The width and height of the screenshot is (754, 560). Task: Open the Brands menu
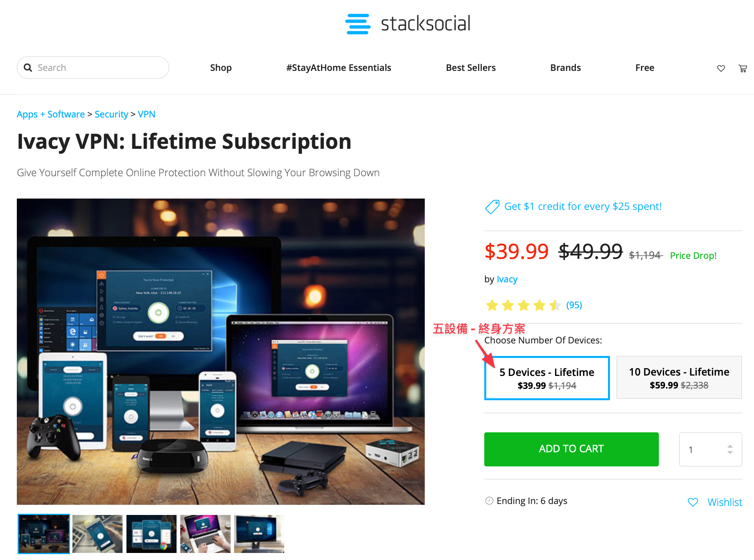point(565,68)
